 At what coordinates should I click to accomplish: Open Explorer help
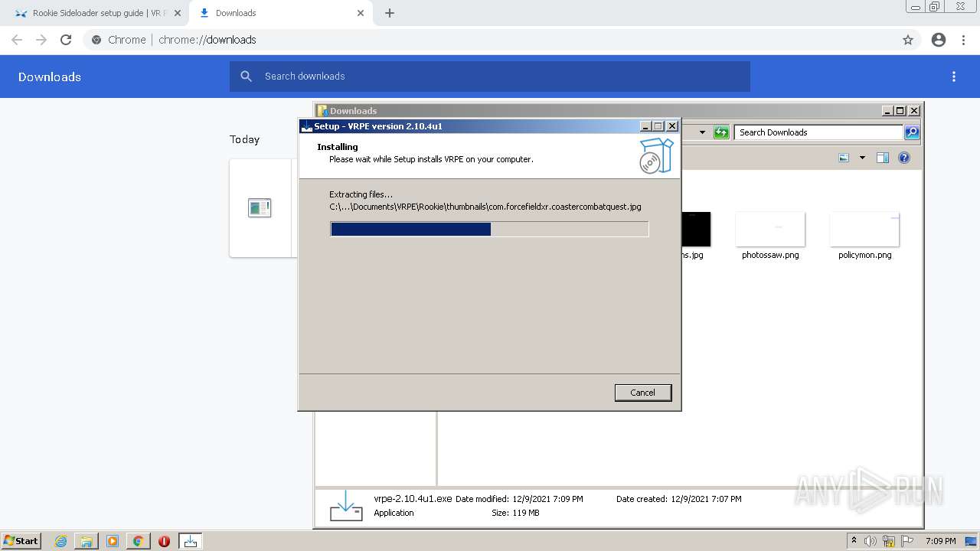pyautogui.click(x=904, y=158)
